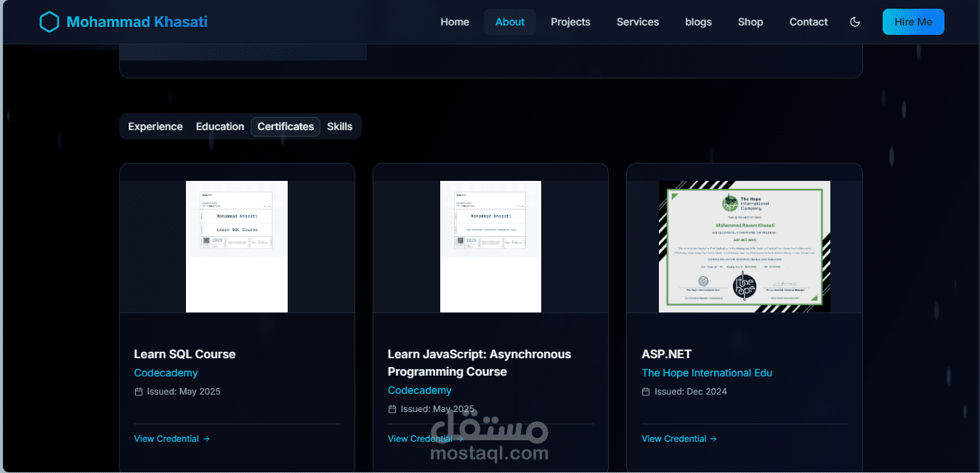This screenshot has width=980, height=473.
Task: Click Mohammad Khasati site title
Action: 137,22
